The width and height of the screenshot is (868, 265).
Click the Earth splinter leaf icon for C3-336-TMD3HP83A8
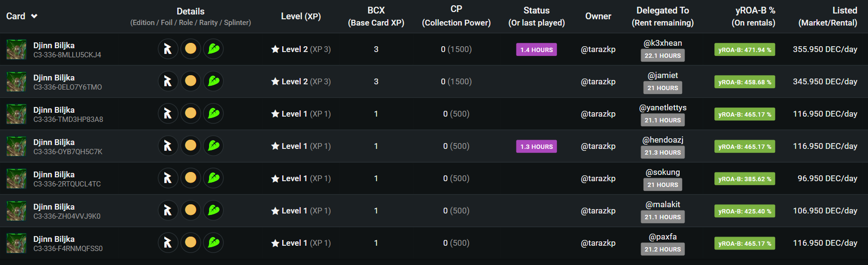click(213, 114)
